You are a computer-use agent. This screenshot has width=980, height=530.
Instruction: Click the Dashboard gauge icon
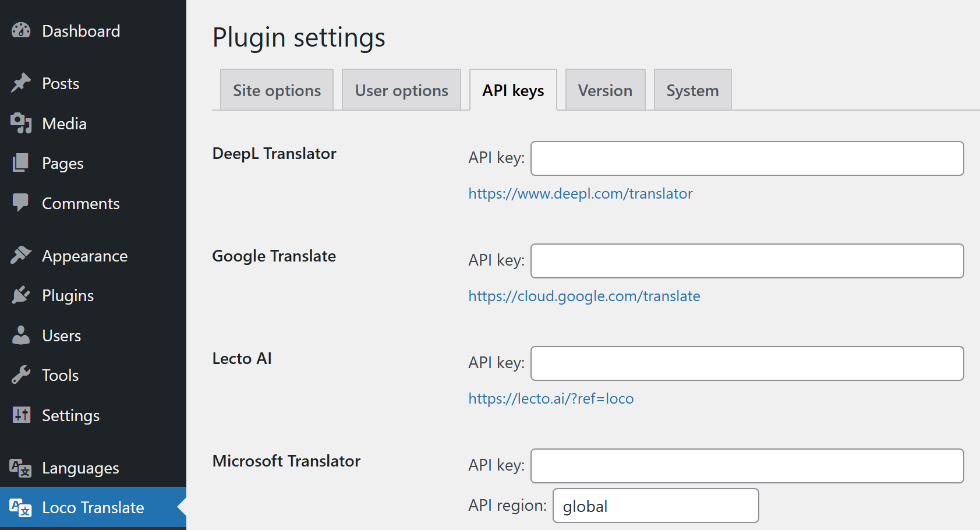click(x=21, y=30)
